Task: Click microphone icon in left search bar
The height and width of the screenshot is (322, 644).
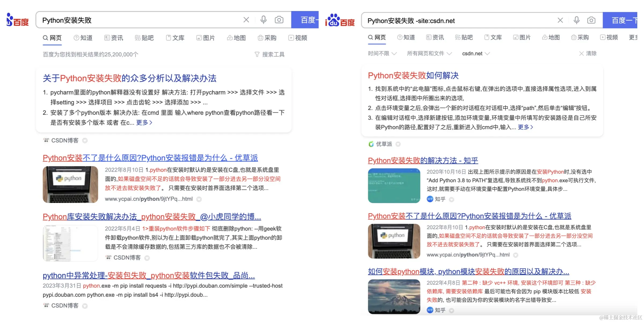Action: pos(264,20)
